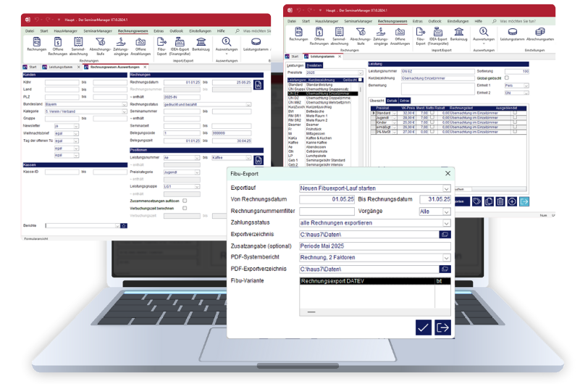Click the exit arrow icon in Fibu-Export dialog

(442, 327)
